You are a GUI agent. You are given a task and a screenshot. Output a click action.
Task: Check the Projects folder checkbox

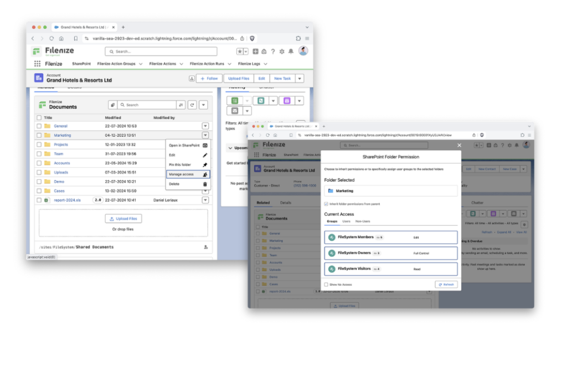click(x=39, y=145)
